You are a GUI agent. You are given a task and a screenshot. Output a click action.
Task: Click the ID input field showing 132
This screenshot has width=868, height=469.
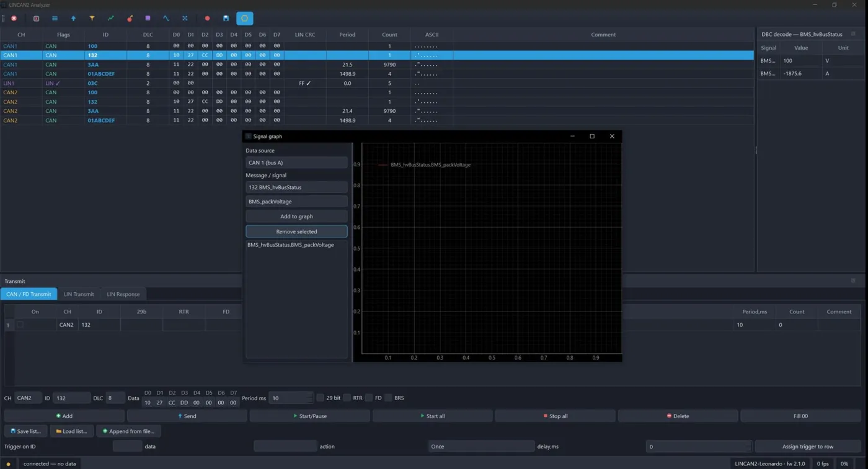71,398
